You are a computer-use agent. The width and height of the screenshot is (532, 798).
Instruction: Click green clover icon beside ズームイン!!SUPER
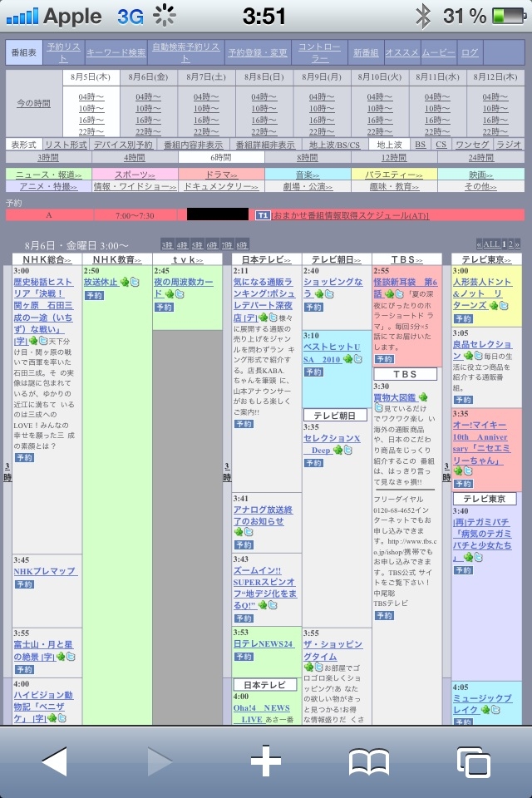click(263, 604)
